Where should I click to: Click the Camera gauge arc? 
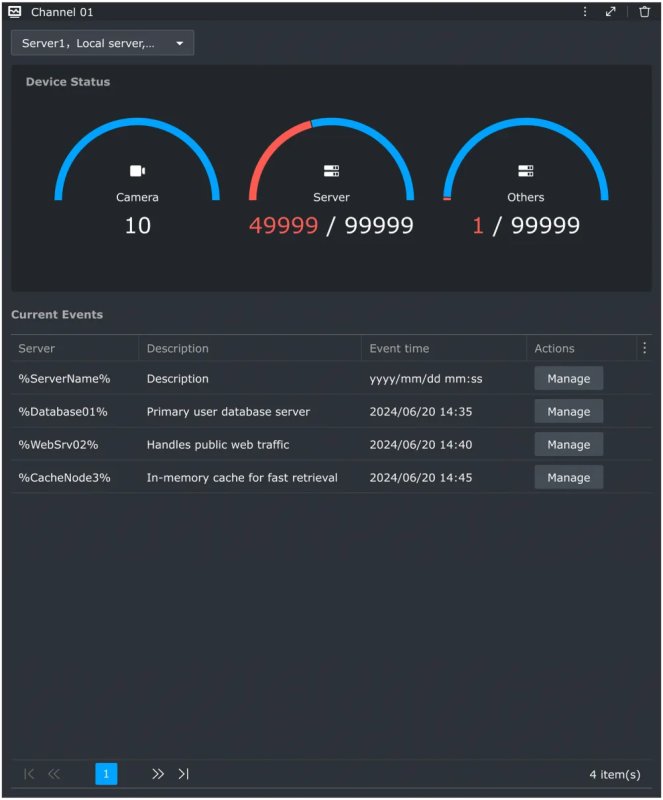[x=137, y=122]
